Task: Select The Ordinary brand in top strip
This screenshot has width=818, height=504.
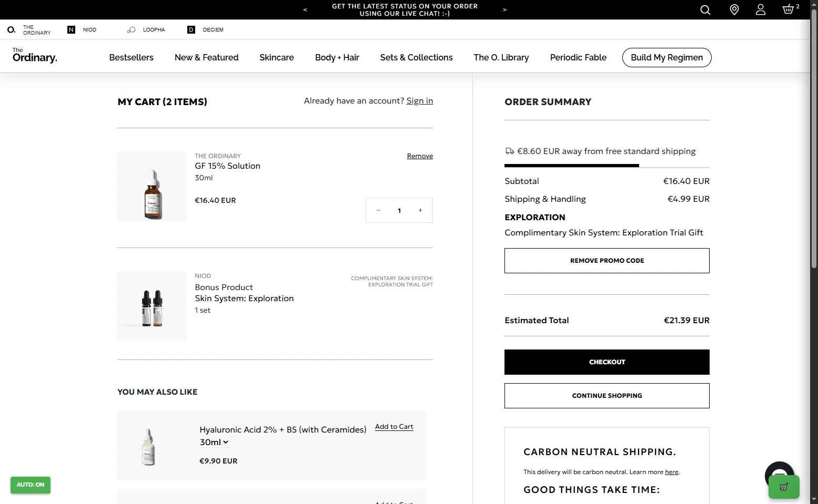Action: pos(29,30)
